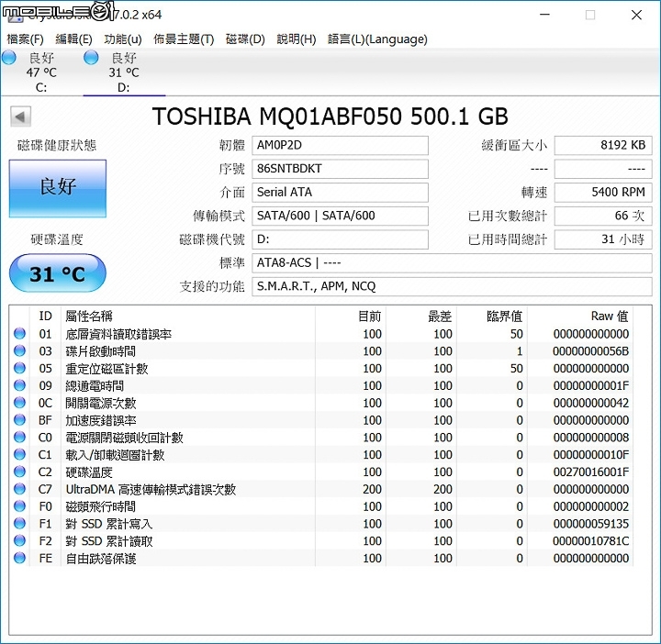
Task: Select the 開關電源次數 row name
Action: tap(101, 404)
